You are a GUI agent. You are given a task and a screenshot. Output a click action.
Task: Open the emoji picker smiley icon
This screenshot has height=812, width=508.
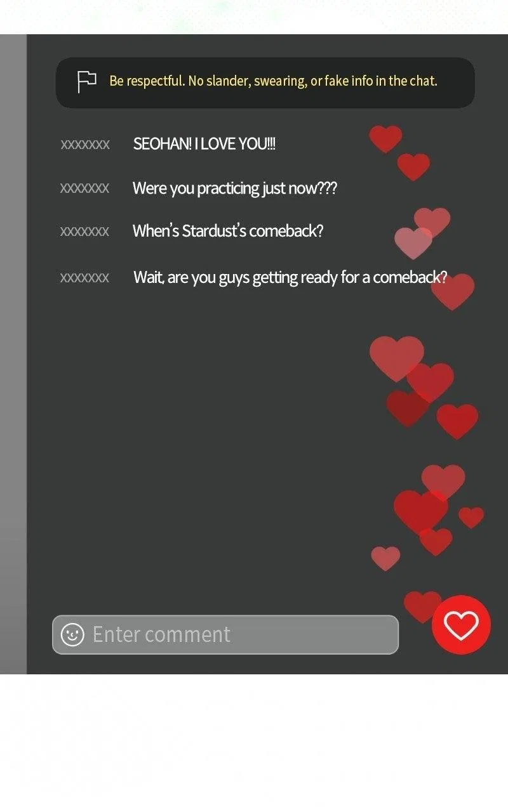pos(72,634)
